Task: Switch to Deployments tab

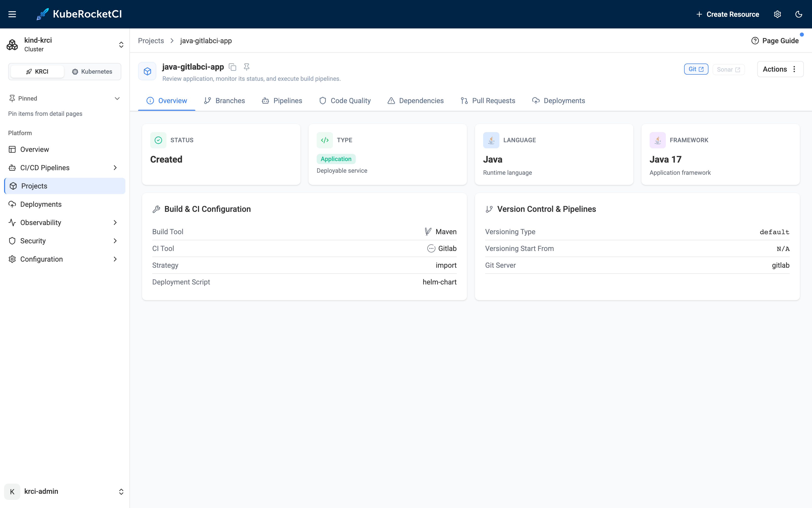Action: click(x=559, y=101)
